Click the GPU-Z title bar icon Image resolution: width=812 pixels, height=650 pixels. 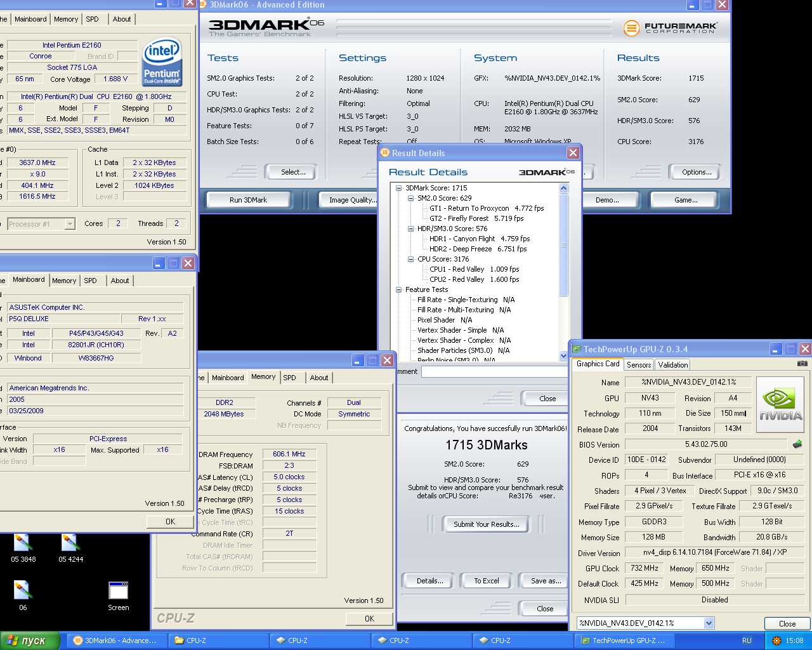point(577,349)
